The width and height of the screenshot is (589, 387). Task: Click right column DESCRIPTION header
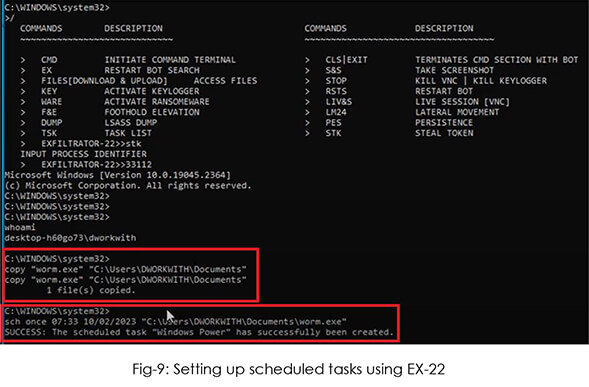[x=444, y=29]
